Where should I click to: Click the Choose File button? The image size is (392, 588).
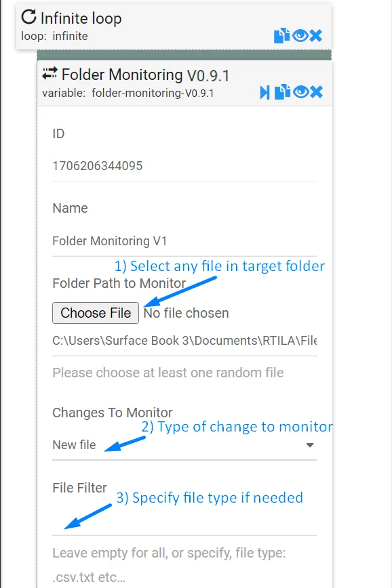coord(96,313)
